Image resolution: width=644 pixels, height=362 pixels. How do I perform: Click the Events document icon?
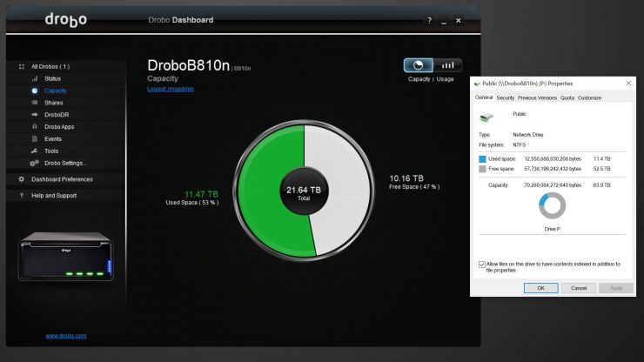(35, 139)
